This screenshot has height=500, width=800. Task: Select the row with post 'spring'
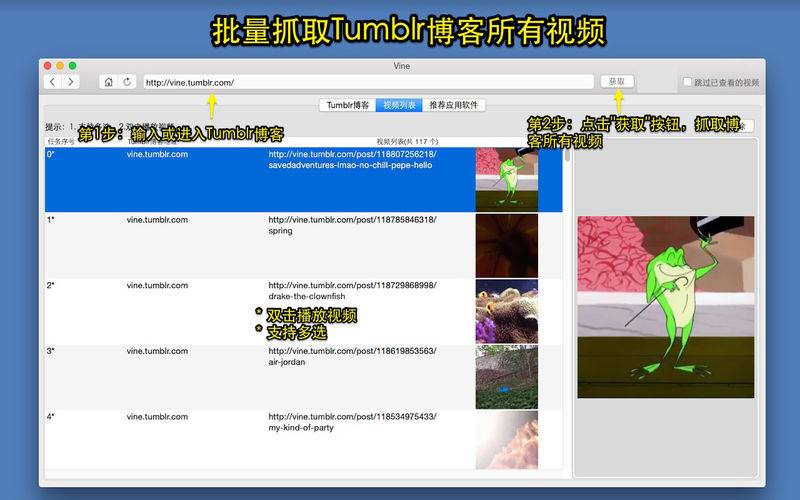click(x=304, y=245)
